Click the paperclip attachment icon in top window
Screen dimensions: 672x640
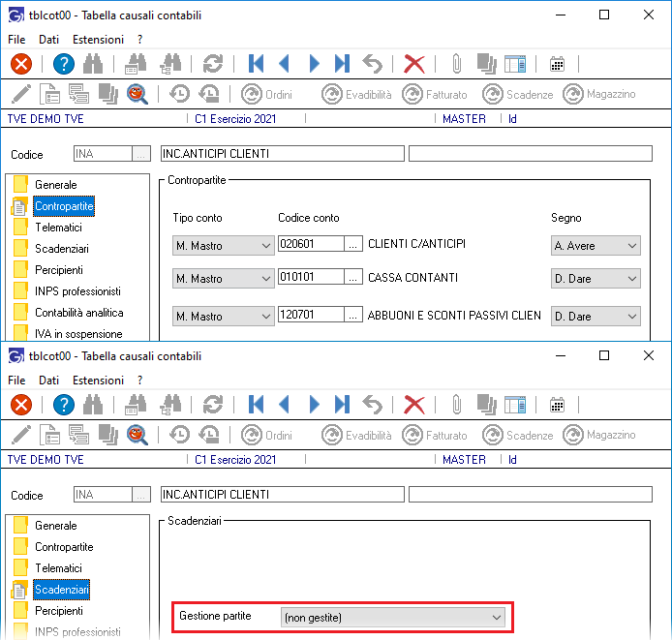click(457, 64)
